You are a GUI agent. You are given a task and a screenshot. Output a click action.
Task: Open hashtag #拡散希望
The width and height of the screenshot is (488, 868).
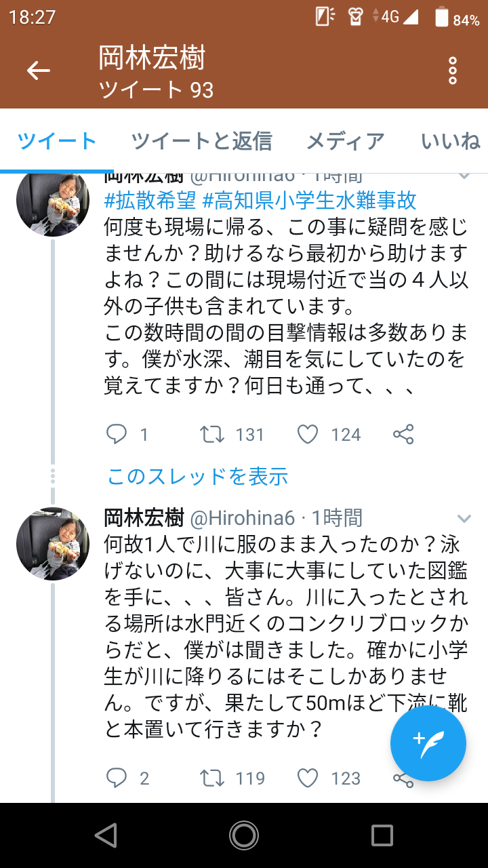click(x=150, y=200)
